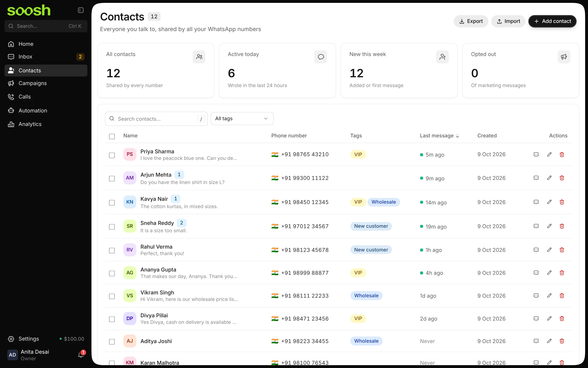Click the Opted out megaphone icon
This screenshot has width=588, height=368.
(564, 57)
